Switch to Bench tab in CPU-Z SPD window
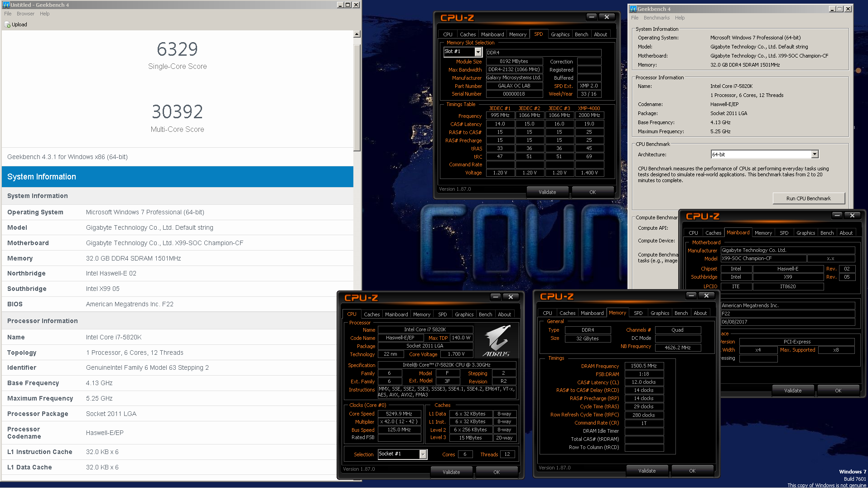This screenshot has height=488, width=868. coord(582,34)
